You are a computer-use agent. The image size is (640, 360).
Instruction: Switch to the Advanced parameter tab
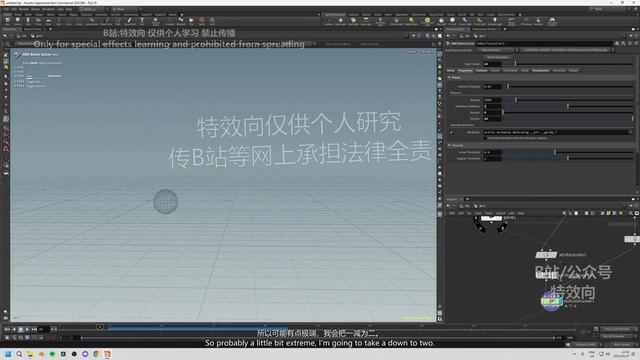pyautogui.click(x=559, y=71)
